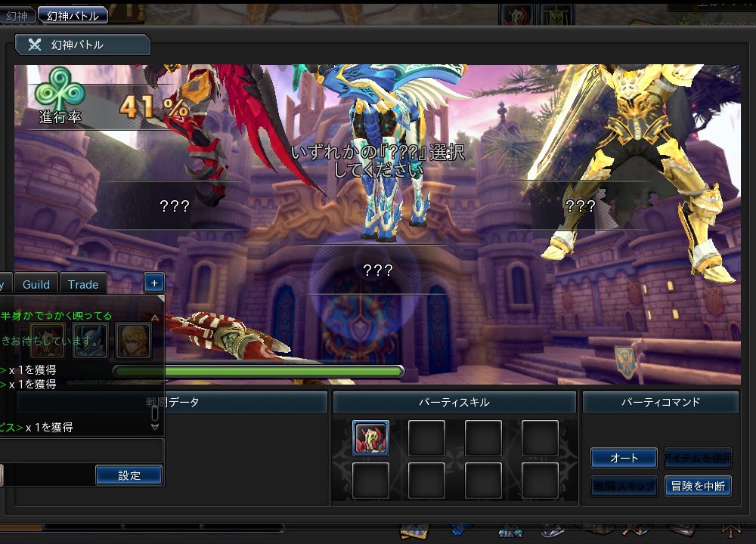Click the 戦闘スキップ button
The image size is (756, 544).
(x=624, y=486)
